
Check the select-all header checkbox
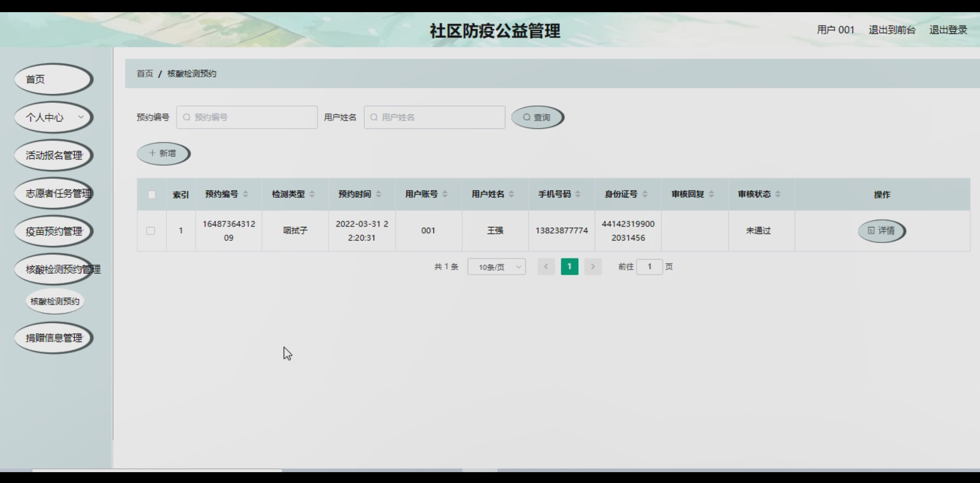pyautogui.click(x=151, y=194)
